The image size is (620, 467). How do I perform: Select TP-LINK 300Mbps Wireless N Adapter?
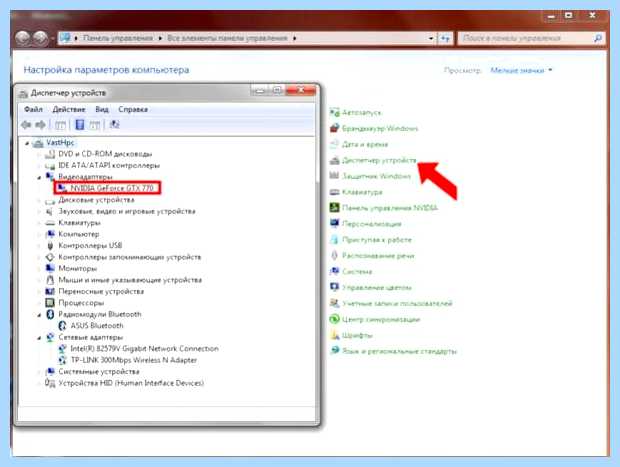tap(134, 360)
